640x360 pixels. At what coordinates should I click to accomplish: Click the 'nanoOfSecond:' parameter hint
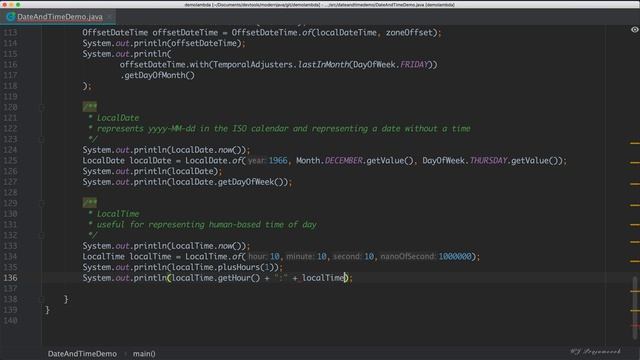[x=408, y=256]
